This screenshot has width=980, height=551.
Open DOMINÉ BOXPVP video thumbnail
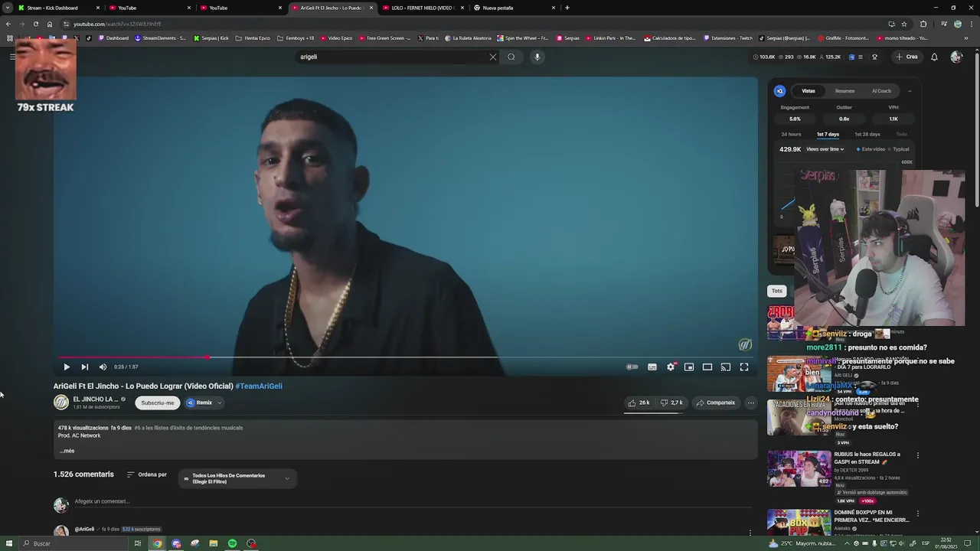point(799,523)
